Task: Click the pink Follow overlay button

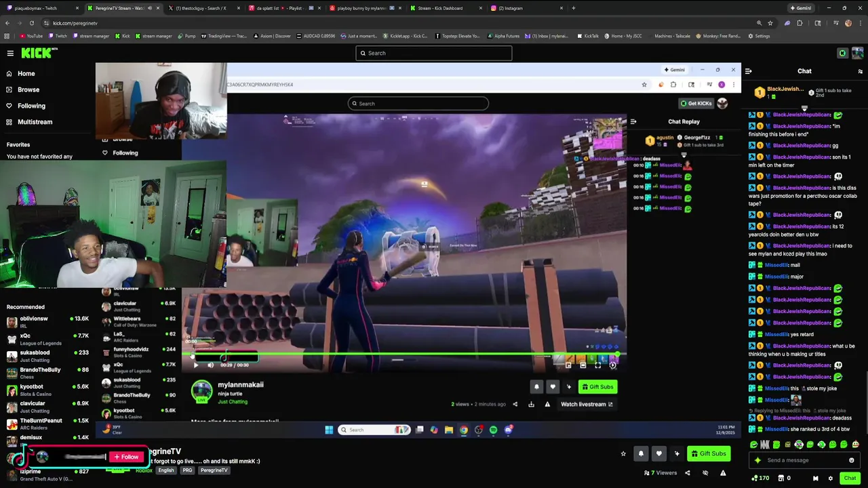Action: point(125,457)
